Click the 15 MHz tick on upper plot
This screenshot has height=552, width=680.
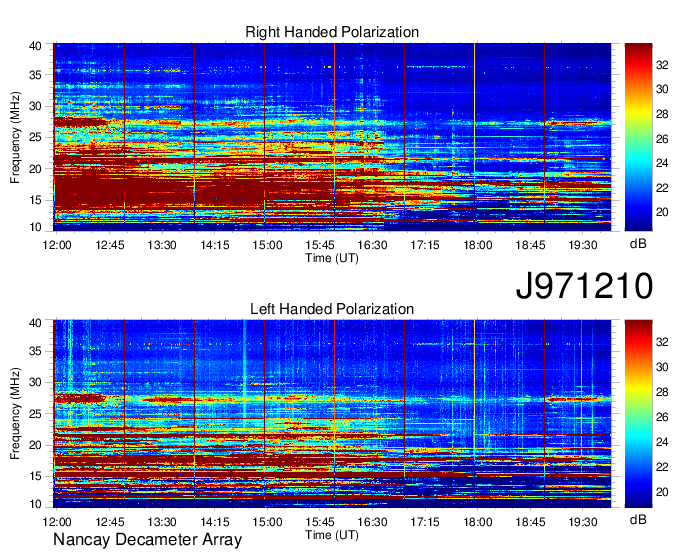pyautogui.click(x=35, y=200)
